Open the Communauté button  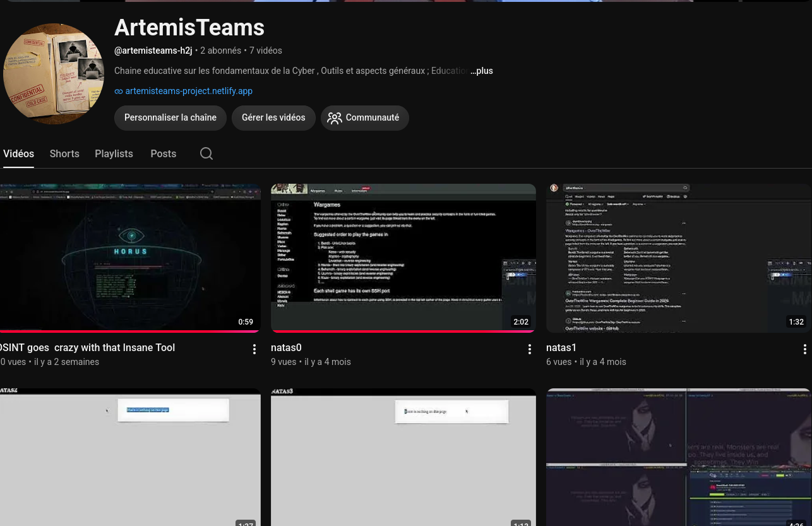[365, 118]
